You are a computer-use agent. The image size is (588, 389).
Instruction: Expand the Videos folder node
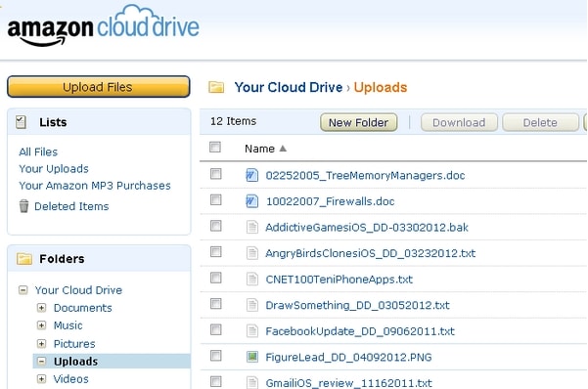click(41, 379)
